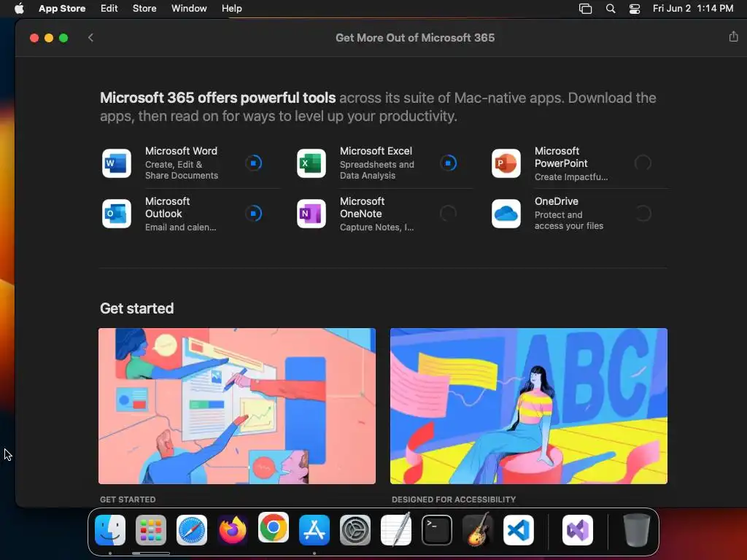
Task: Stop the Microsoft Word download
Action: (x=253, y=163)
